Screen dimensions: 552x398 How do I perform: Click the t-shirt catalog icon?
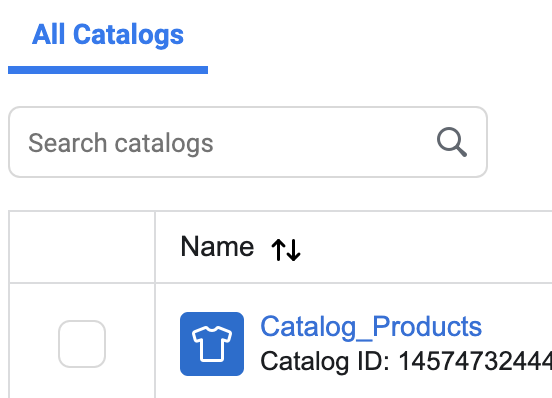pyautogui.click(x=212, y=344)
